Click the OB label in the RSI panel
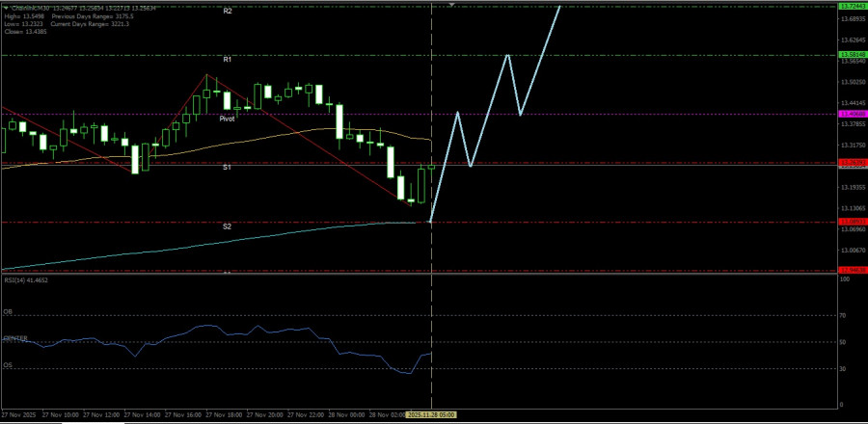The image size is (868, 424). point(8,312)
